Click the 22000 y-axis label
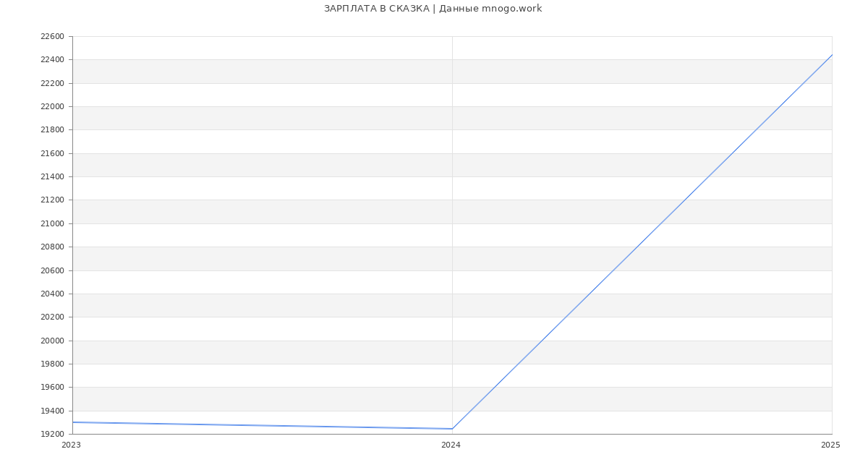This screenshot has height=470, width=868. [x=52, y=106]
